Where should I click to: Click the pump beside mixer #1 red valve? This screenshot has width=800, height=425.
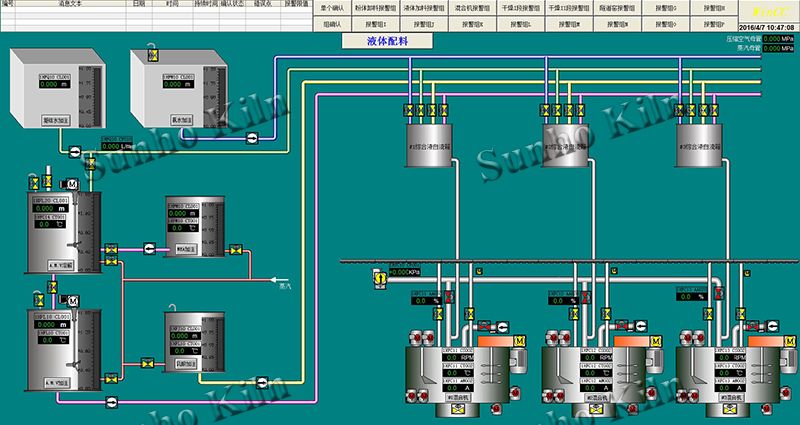pyautogui.click(x=502, y=326)
